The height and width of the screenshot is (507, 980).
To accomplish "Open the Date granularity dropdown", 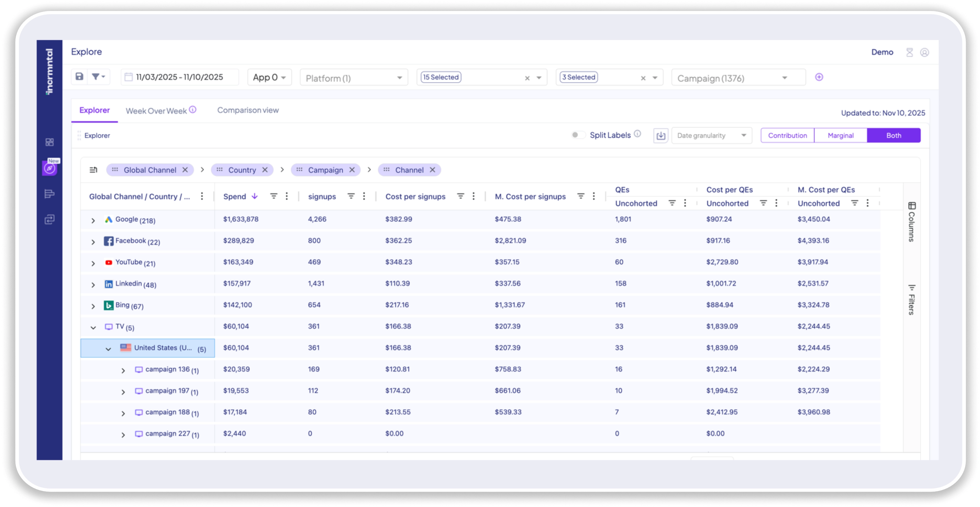I will 711,135.
